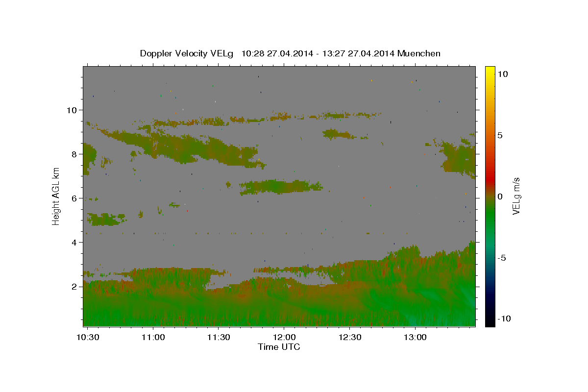Click the 'Height AGL km' axis label
588x392 pixels.
point(56,196)
